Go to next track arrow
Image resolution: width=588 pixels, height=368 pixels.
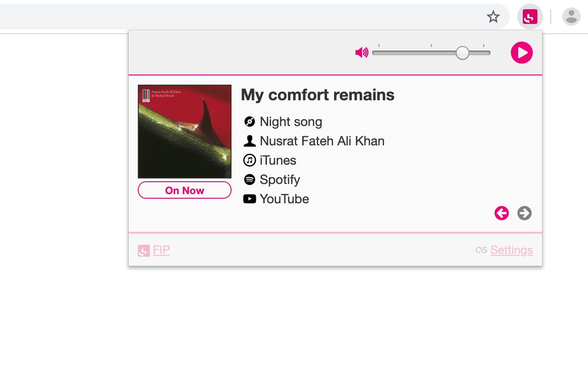click(x=524, y=213)
